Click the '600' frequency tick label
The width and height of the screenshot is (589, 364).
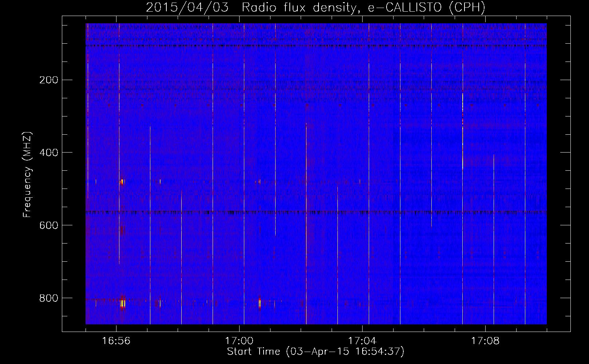(x=49, y=225)
